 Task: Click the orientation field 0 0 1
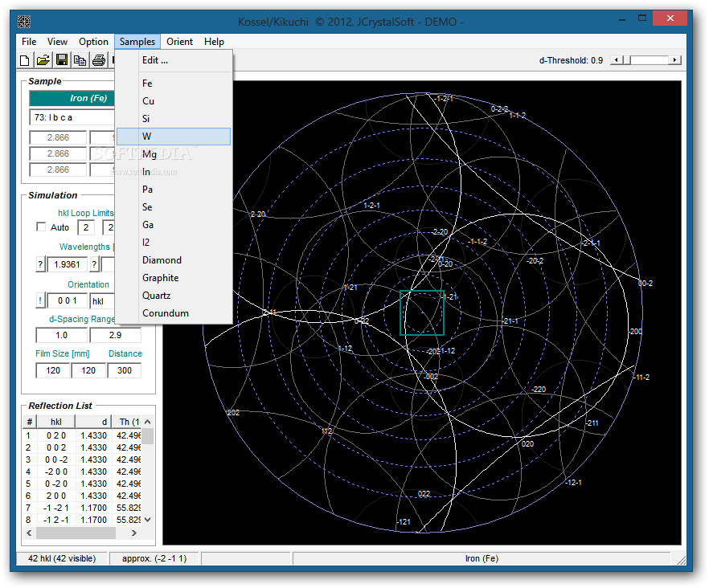pos(67,300)
